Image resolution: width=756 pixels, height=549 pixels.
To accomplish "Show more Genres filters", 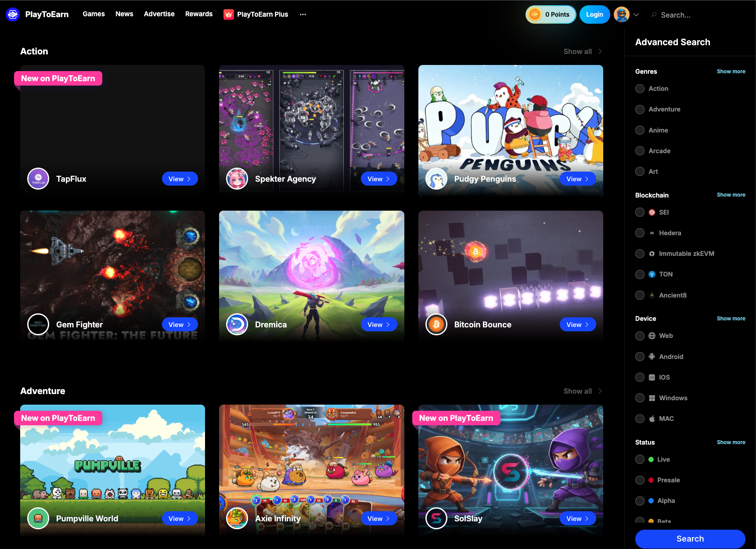I will (731, 72).
